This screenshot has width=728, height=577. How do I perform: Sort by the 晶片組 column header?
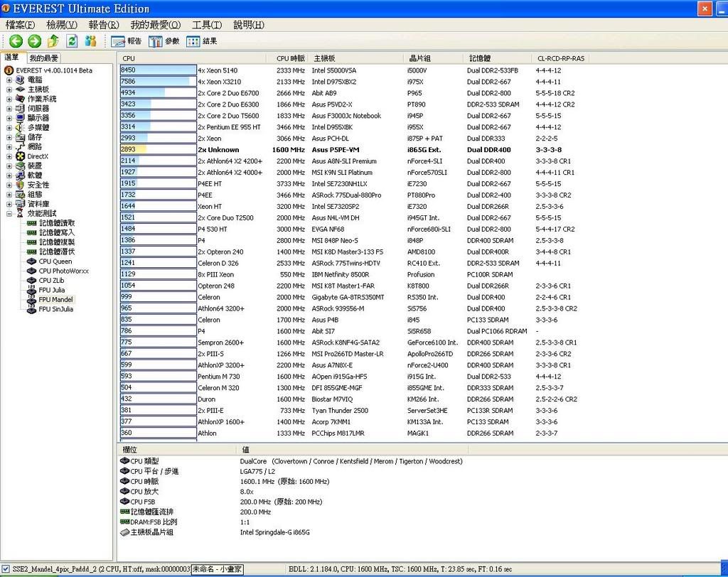pos(434,58)
